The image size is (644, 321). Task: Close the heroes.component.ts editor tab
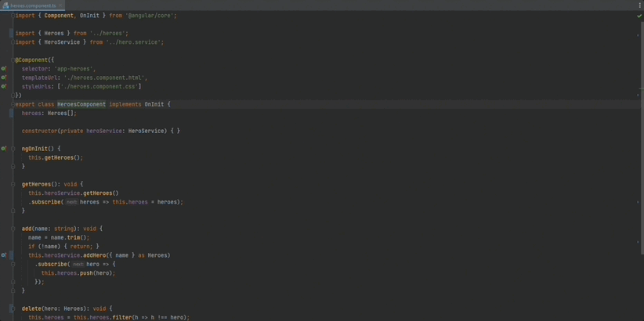[60, 5]
